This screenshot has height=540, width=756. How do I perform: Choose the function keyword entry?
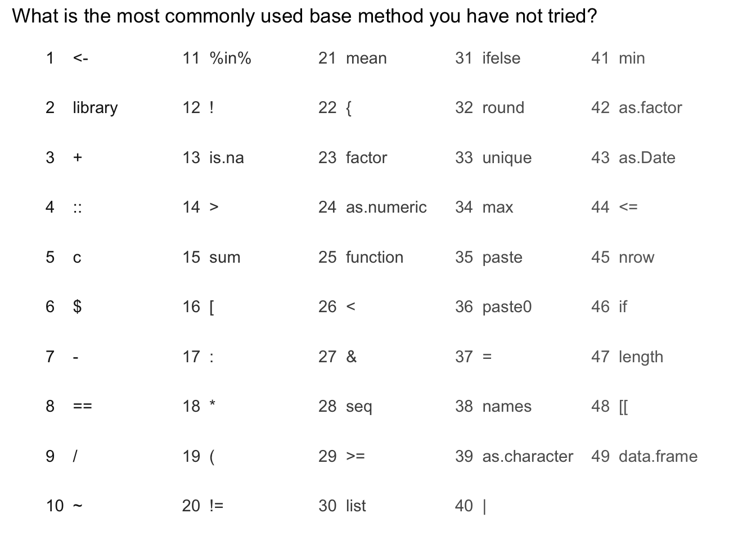pos(375,257)
